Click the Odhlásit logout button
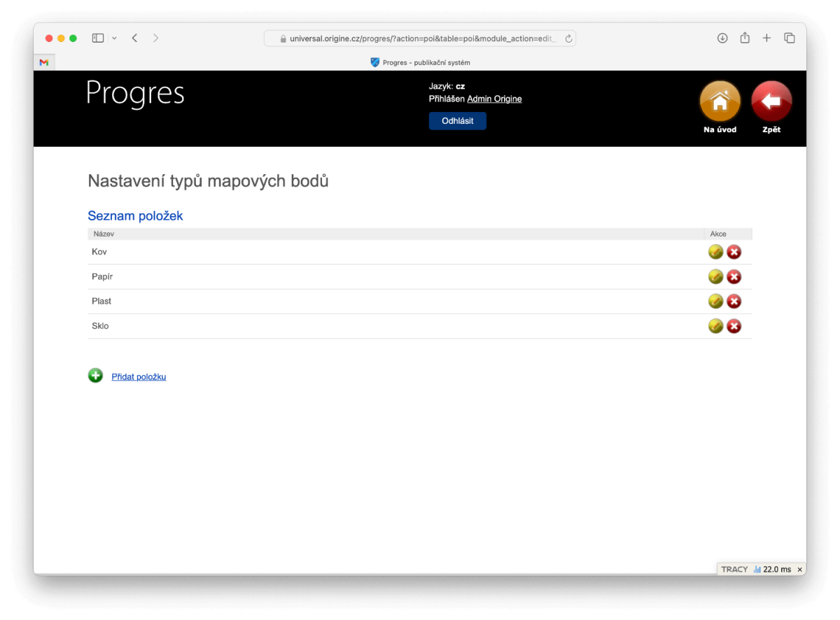 (457, 121)
